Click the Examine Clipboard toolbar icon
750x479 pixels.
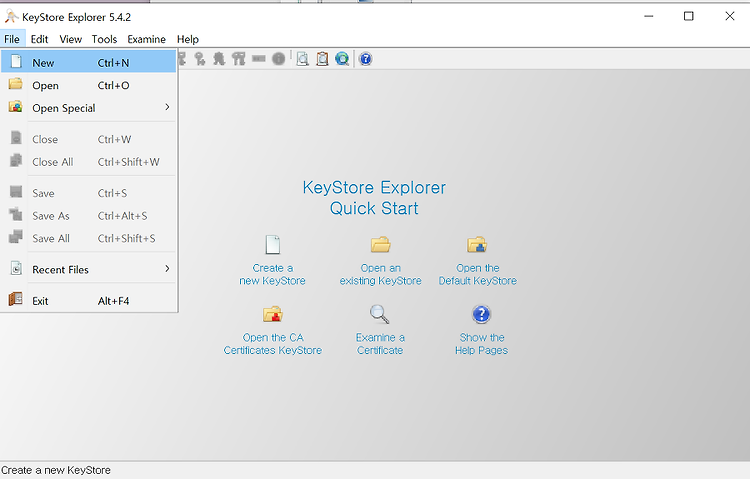[322, 59]
